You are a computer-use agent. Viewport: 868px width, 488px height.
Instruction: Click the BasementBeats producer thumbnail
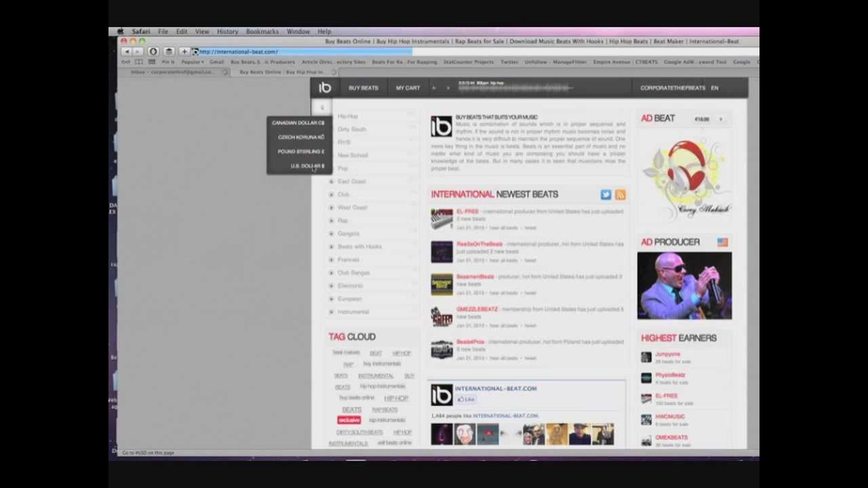click(441, 284)
